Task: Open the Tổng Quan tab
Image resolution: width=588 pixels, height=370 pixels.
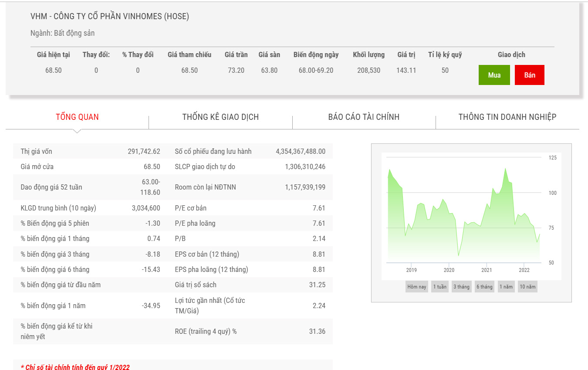Action: pyautogui.click(x=77, y=117)
